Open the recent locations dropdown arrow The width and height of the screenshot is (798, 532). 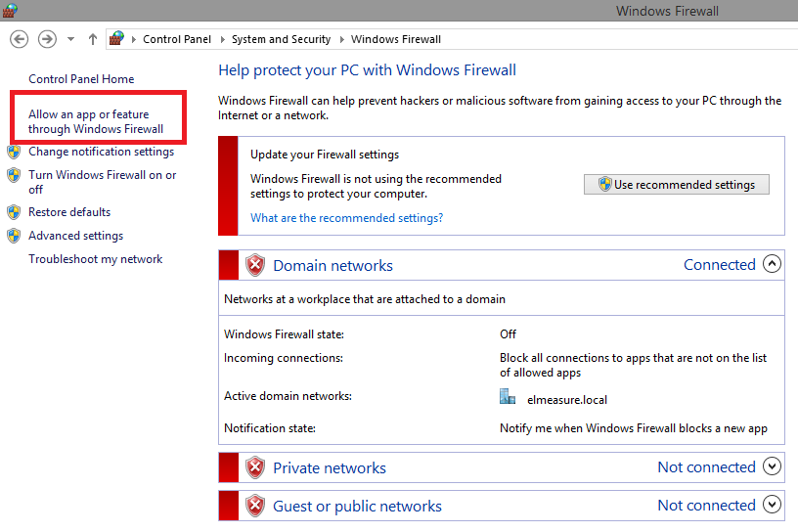[70, 39]
